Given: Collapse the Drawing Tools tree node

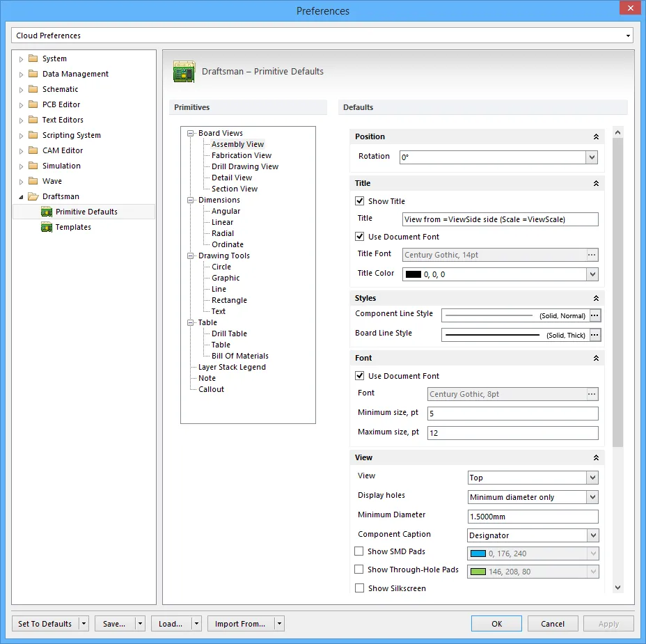Looking at the screenshot, I should 190,256.
